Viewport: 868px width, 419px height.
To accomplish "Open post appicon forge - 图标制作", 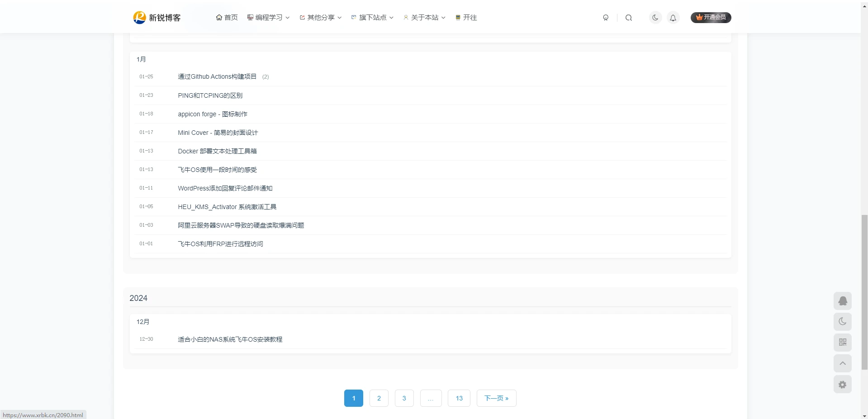I will coord(213,114).
